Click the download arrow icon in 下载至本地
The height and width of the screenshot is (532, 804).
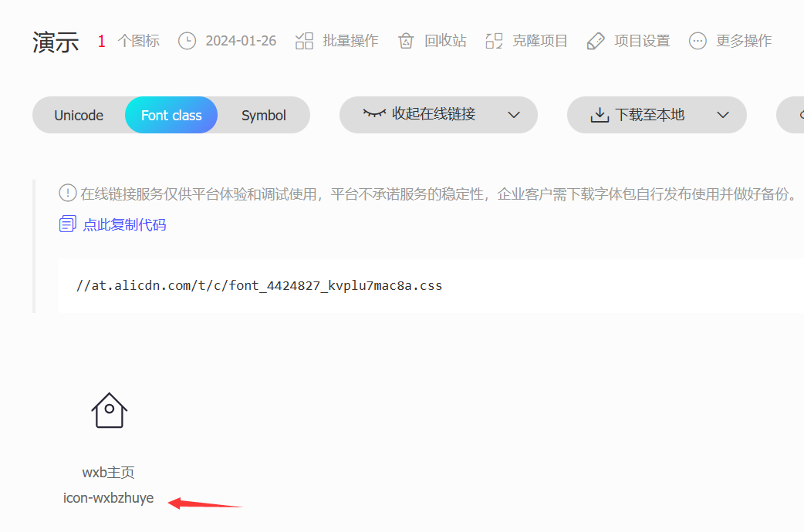600,115
